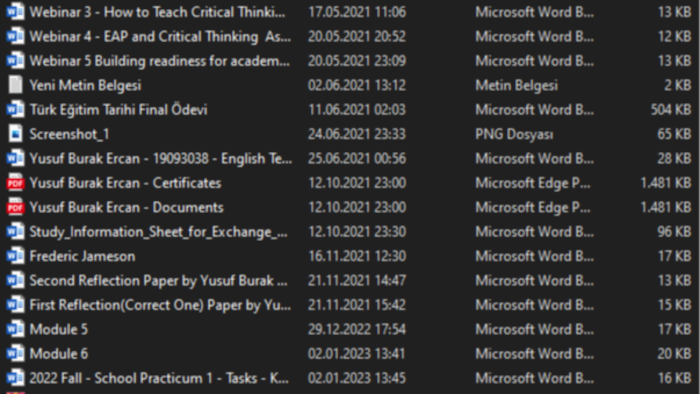
Task: Select file Webinar 5 Building readiness for academ...
Action: click(159, 61)
